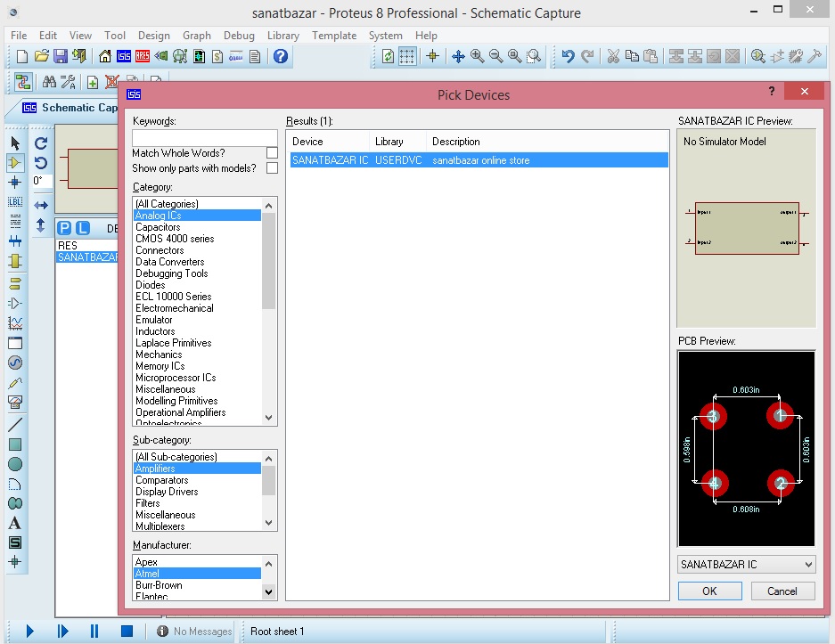Open the Design menu
This screenshot has width=835, height=644.
pos(154,35)
